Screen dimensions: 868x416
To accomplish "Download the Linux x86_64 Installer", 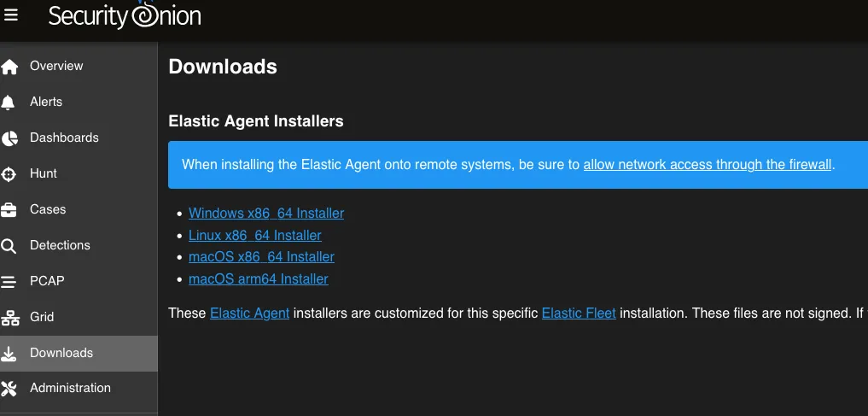I will [255, 235].
